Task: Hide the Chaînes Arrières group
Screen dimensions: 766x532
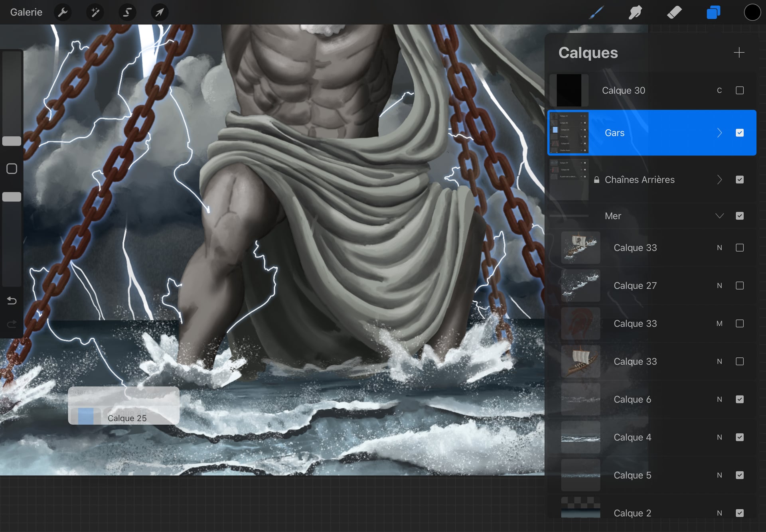Action: 739,180
